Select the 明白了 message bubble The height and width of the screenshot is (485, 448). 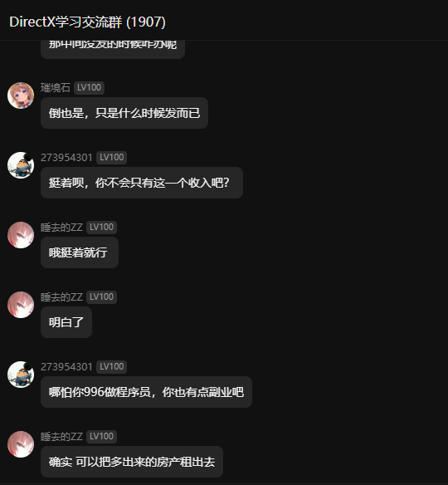click(66, 322)
